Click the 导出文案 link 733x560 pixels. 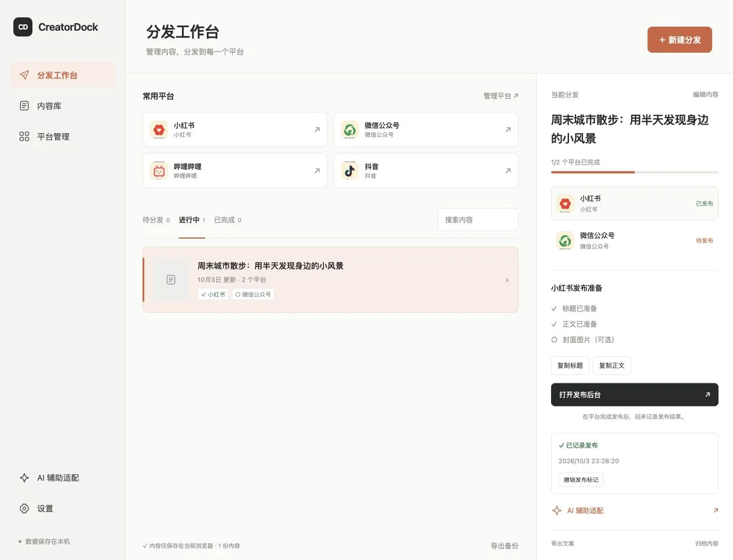point(563,544)
